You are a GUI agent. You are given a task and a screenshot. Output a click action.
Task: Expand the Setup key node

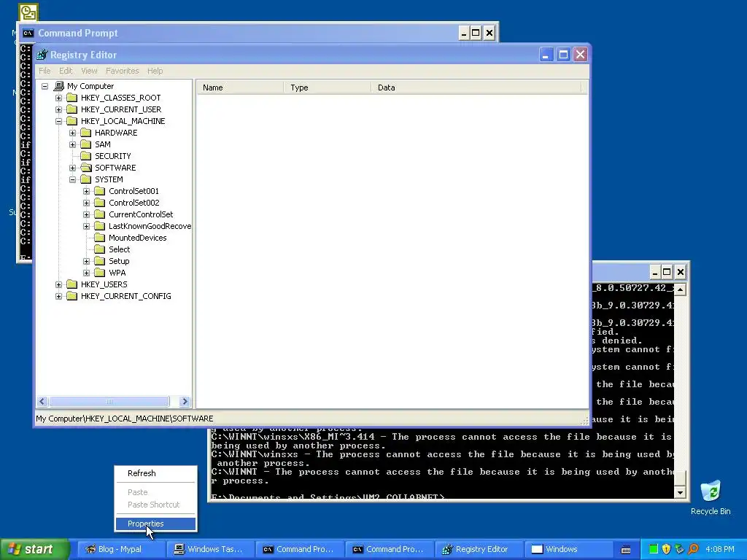86,262
